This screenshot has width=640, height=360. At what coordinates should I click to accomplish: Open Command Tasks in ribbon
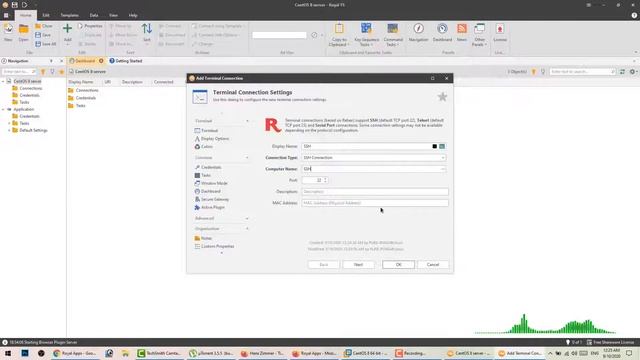(x=393, y=34)
